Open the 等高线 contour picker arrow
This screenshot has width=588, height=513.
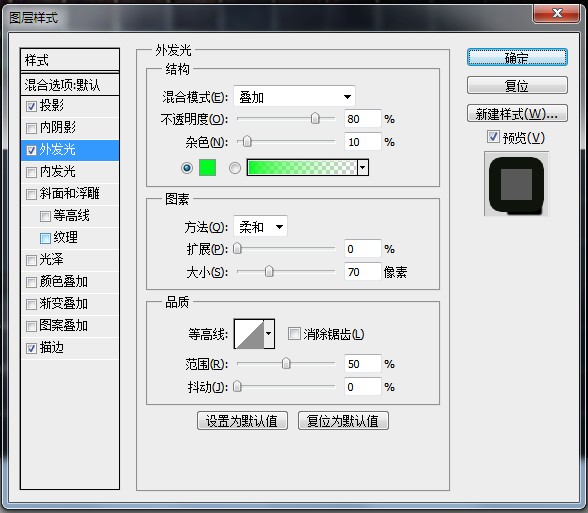click(268, 333)
